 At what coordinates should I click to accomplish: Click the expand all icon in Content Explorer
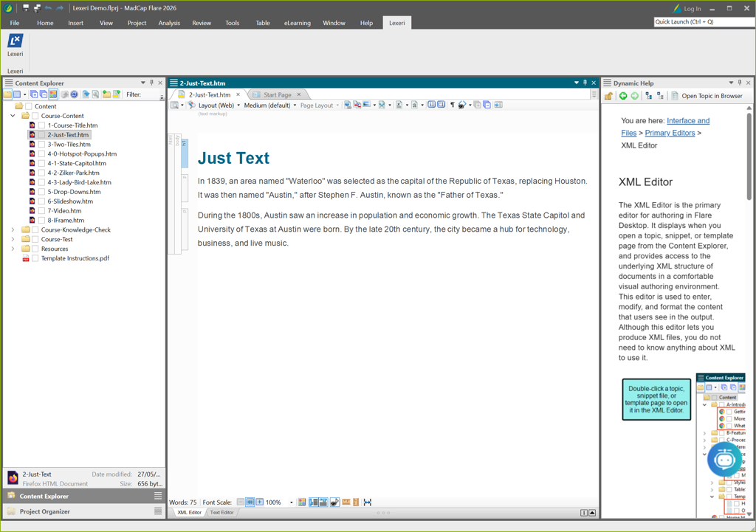pos(34,94)
